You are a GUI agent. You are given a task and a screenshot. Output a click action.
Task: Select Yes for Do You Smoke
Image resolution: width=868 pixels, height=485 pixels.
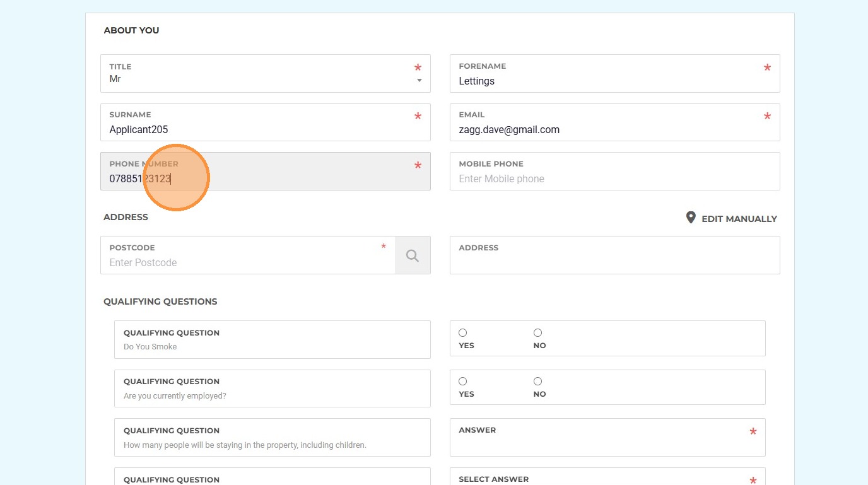coord(463,332)
